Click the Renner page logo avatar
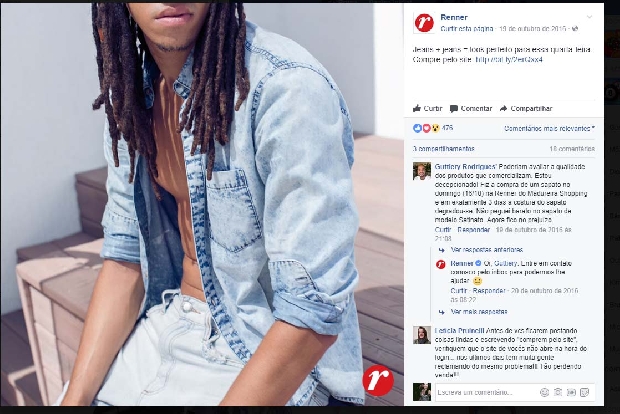 tap(423, 23)
